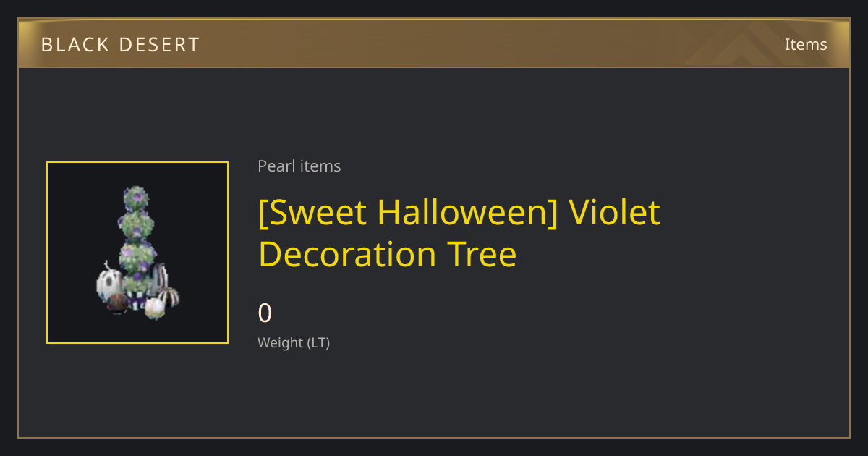Viewport: 868px width, 456px height.
Task: Open the Violet Decoration Tree item thumbnail
Action: point(137,253)
